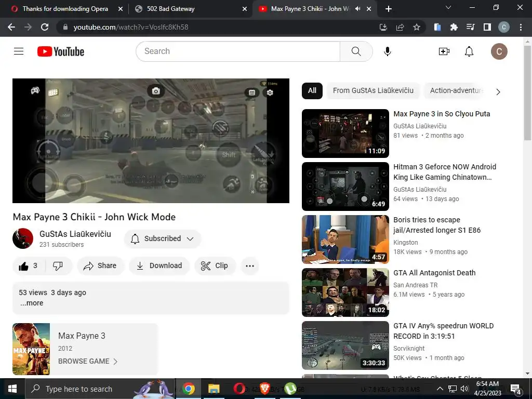Open BROWSE GAME for Max Payne 3
This screenshot has height=399, width=532.
pyautogui.click(x=87, y=362)
